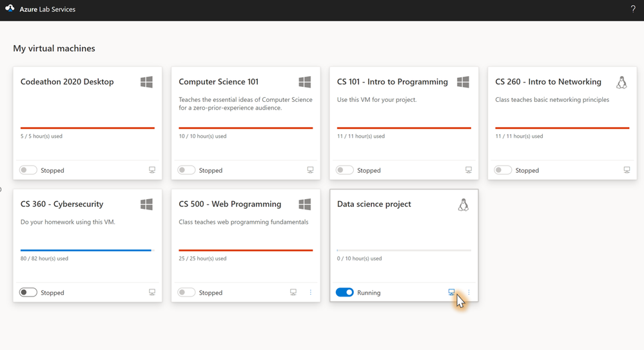Select CS 260 - Intro to Networking title
Screen dimensions: 644x350
[548, 82]
